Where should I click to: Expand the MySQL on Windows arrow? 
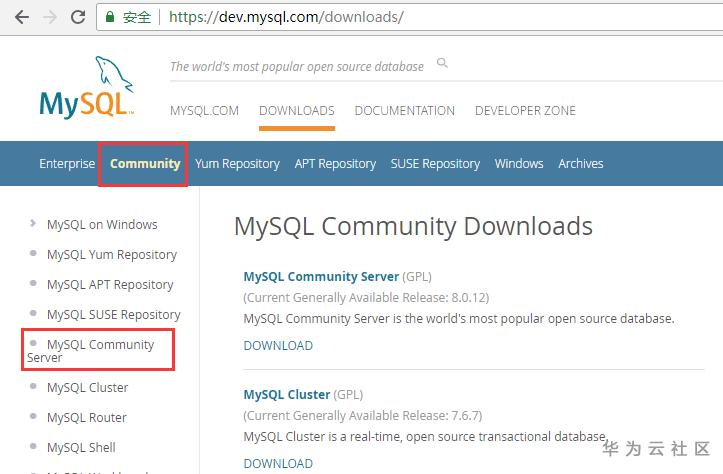point(33,224)
